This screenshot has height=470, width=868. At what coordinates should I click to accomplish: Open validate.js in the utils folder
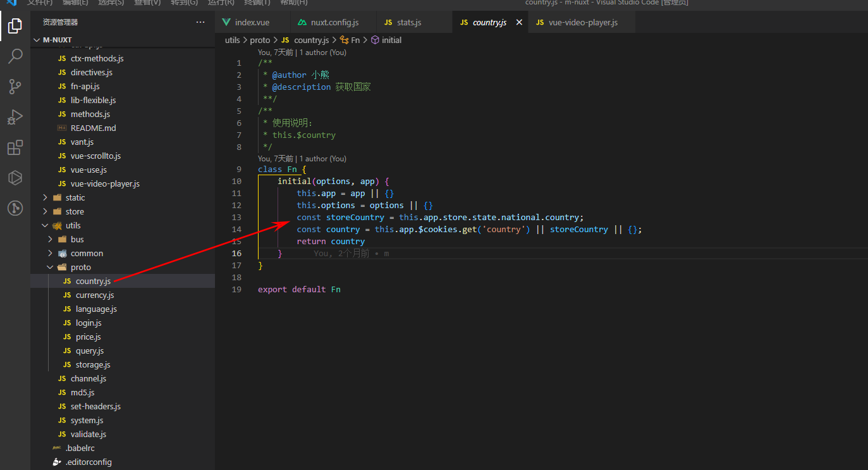click(89, 434)
